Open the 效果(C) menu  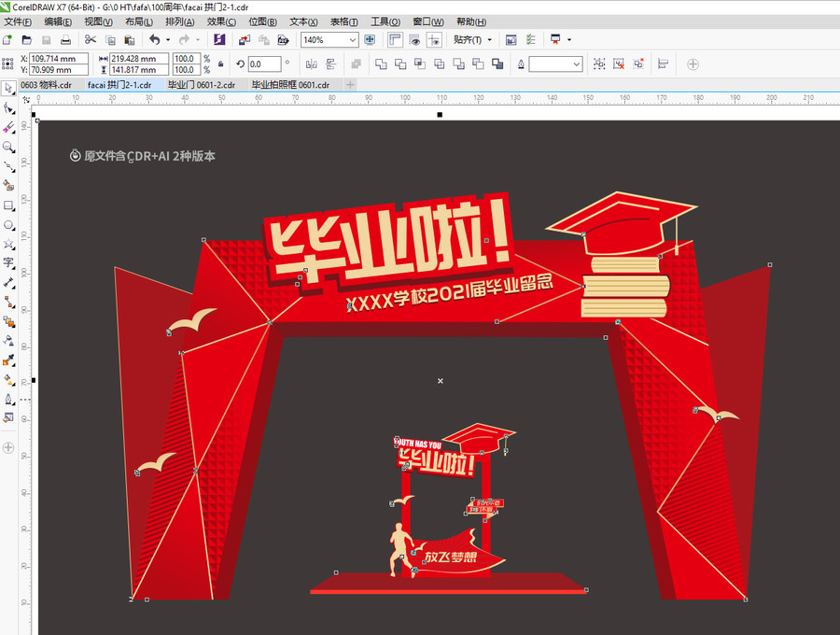pos(221,22)
